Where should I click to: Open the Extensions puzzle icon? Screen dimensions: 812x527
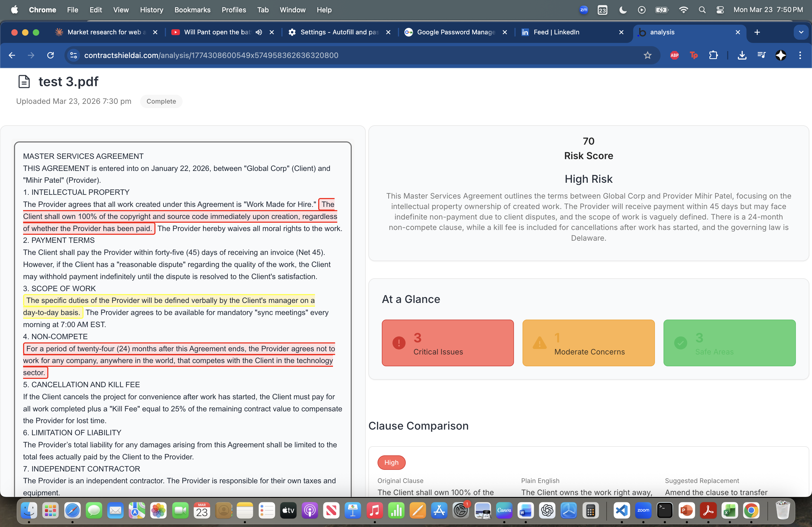713,55
